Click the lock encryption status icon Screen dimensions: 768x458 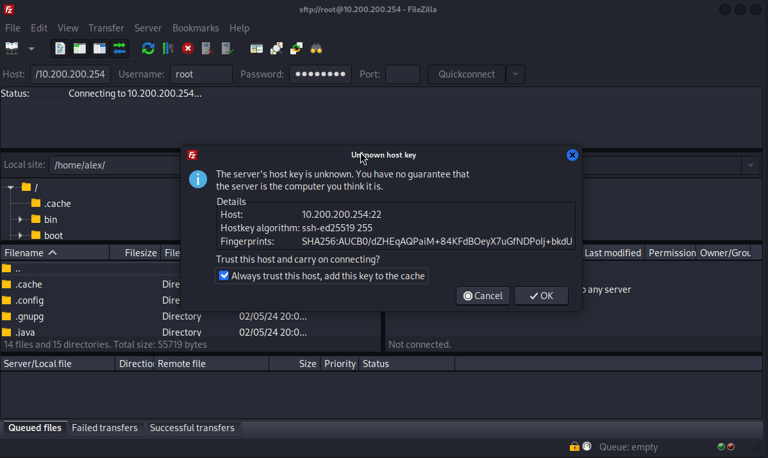point(575,447)
